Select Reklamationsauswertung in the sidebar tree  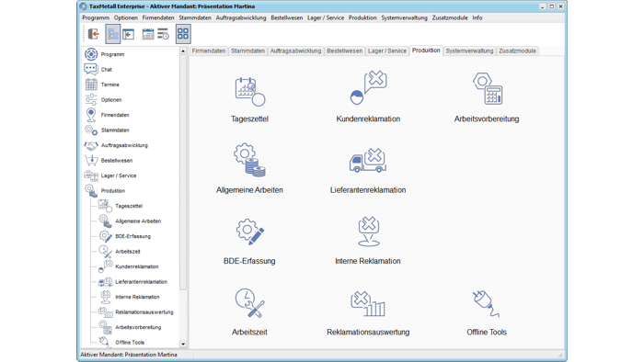(x=144, y=312)
